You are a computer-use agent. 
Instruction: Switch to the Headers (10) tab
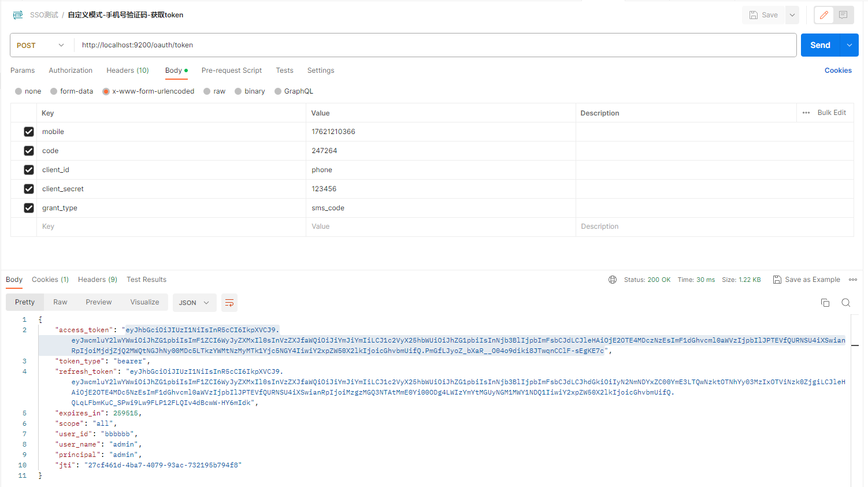[127, 70]
